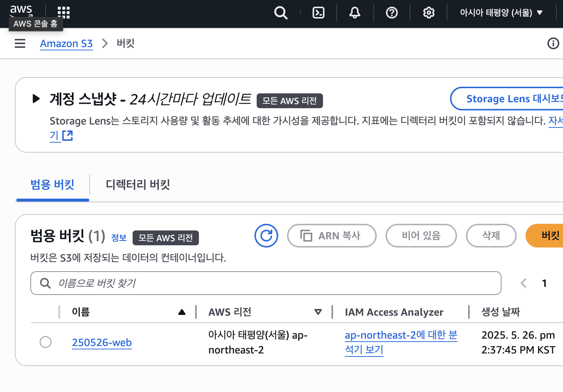Click the ARN 복사 button
The image size is (563, 392).
(x=332, y=236)
